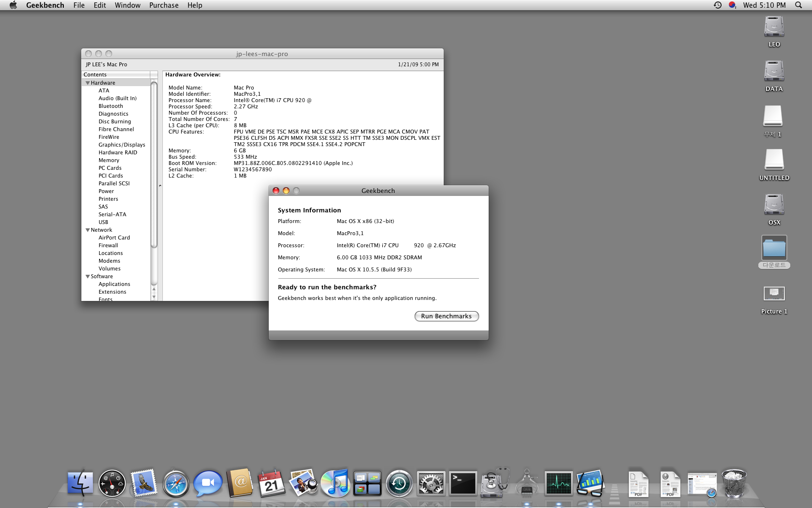This screenshot has height=508, width=812.
Task: Open Disk Utility from the dock
Action: tap(494, 483)
